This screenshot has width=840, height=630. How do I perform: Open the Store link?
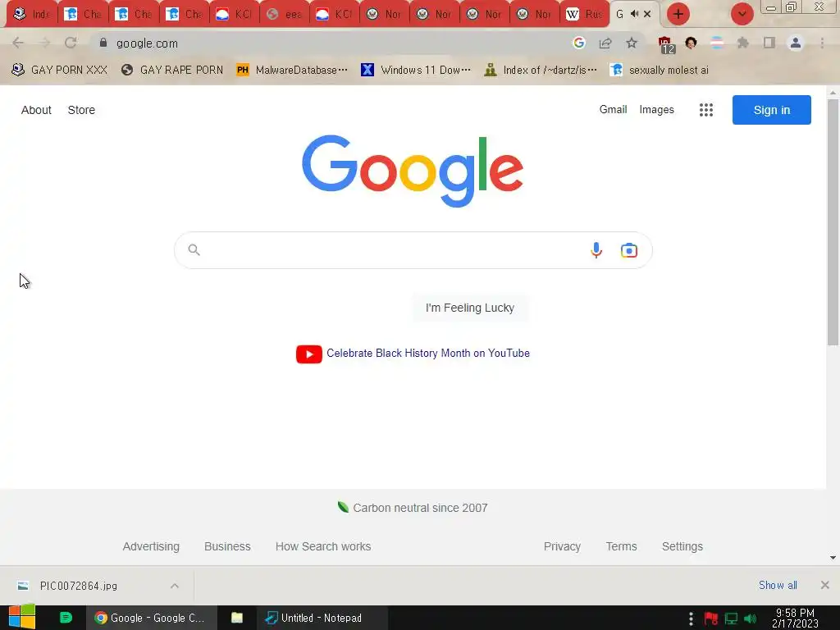81,110
